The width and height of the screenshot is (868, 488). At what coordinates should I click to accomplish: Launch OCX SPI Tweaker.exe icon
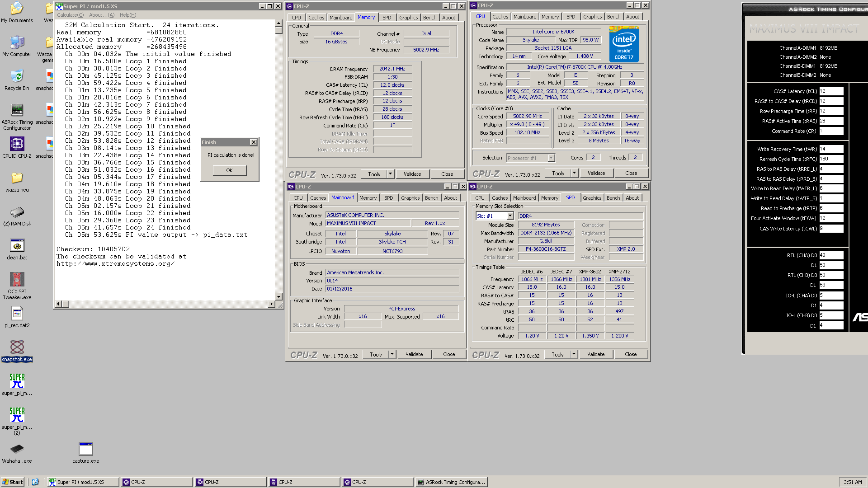coord(17,280)
